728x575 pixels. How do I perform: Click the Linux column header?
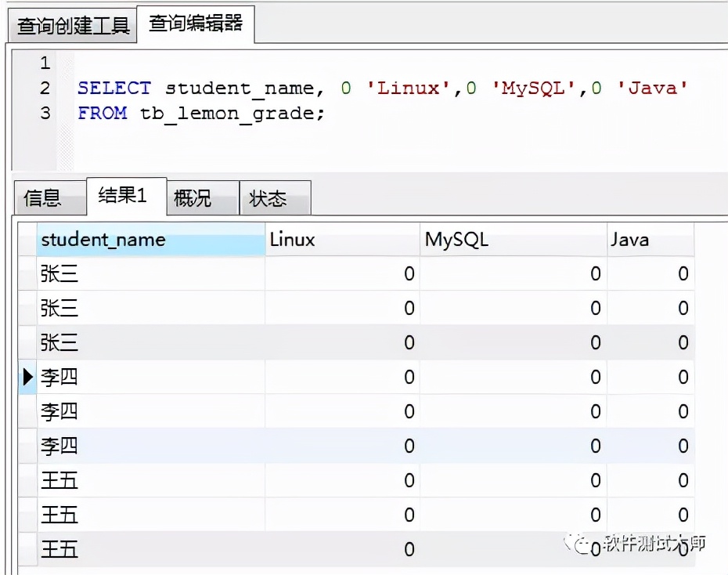[341, 240]
